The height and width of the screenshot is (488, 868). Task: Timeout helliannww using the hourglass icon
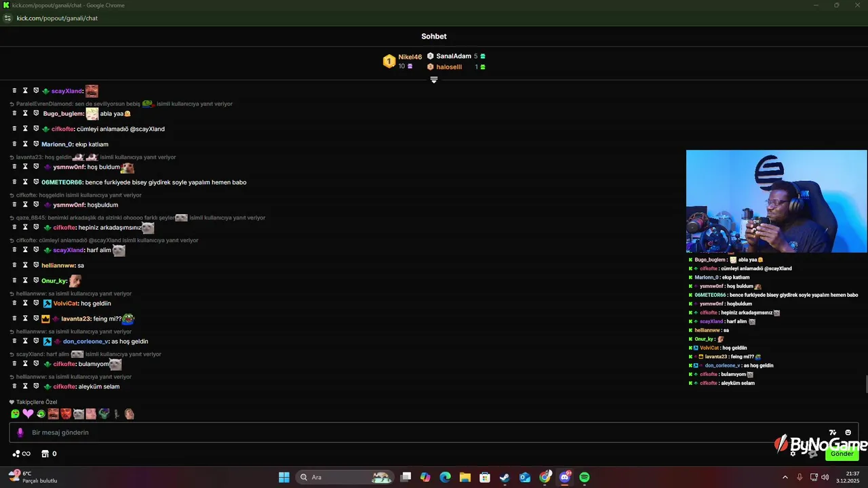(25, 265)
